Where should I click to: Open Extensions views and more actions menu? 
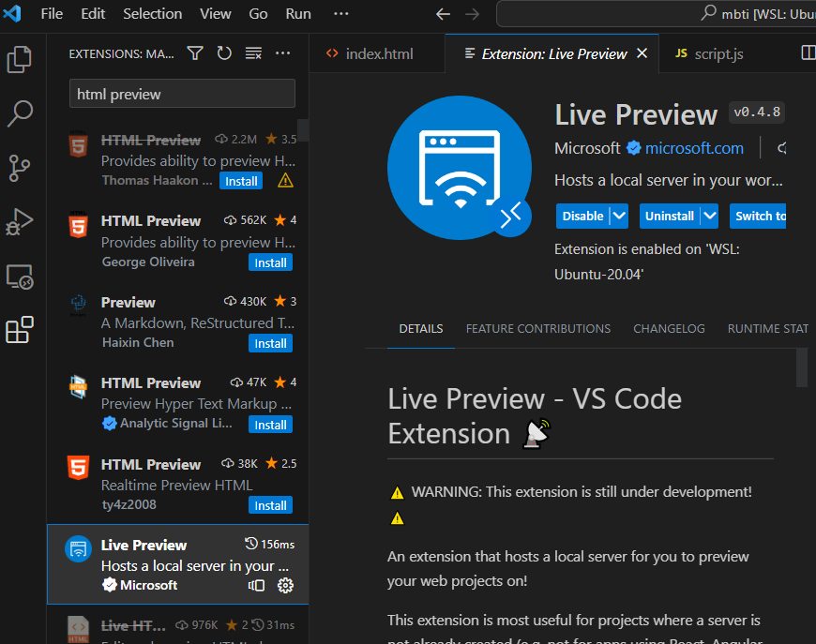282,53
